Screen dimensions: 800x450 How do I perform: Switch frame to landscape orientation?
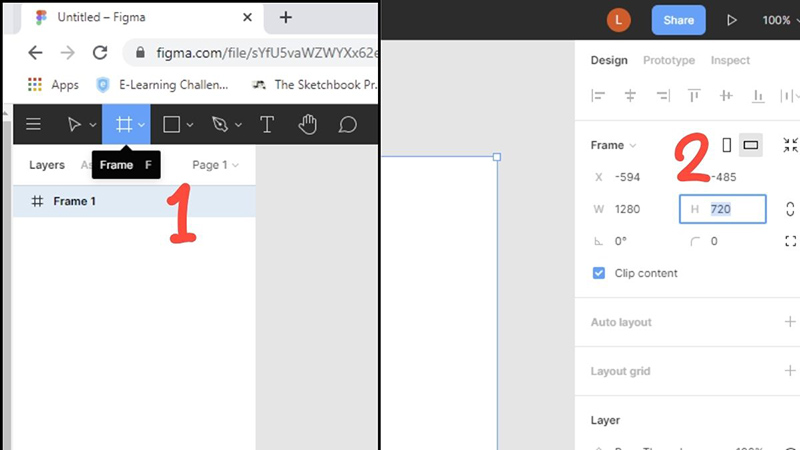(751, 145)
